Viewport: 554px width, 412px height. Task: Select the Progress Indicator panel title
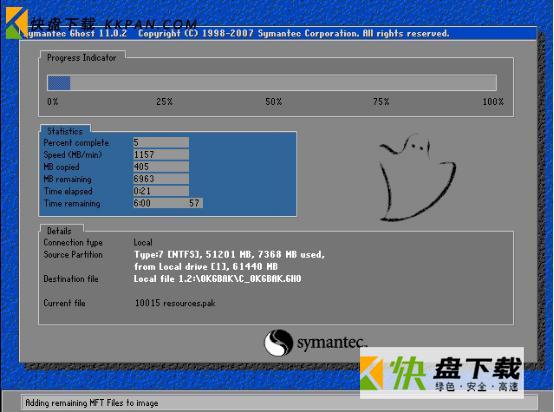tap(82, 58)
